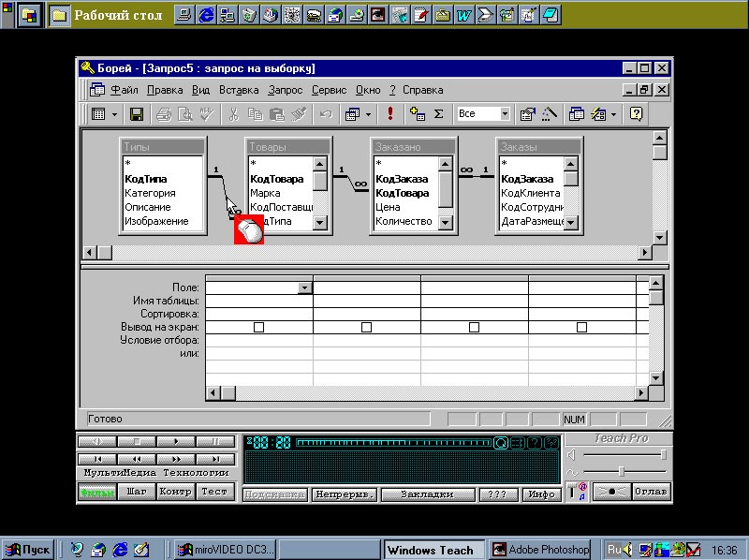
Task: Click the Office Assistant help icon
Action: (x=636, y=114)
